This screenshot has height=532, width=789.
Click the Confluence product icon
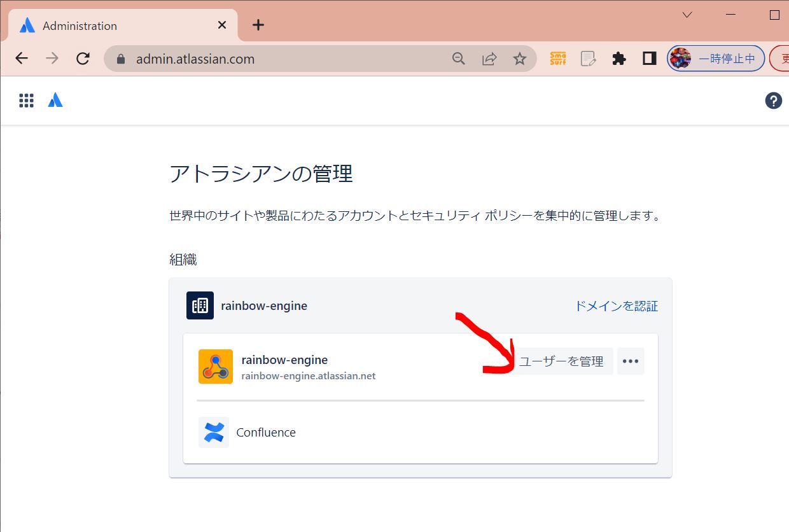pos(213,433)
